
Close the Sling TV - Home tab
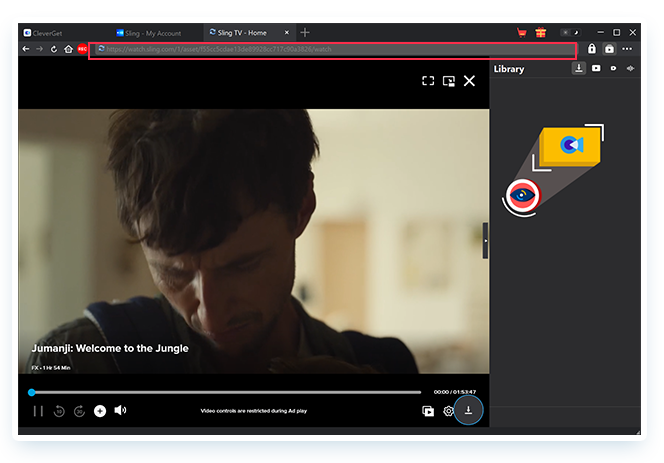tap(287, 33)
